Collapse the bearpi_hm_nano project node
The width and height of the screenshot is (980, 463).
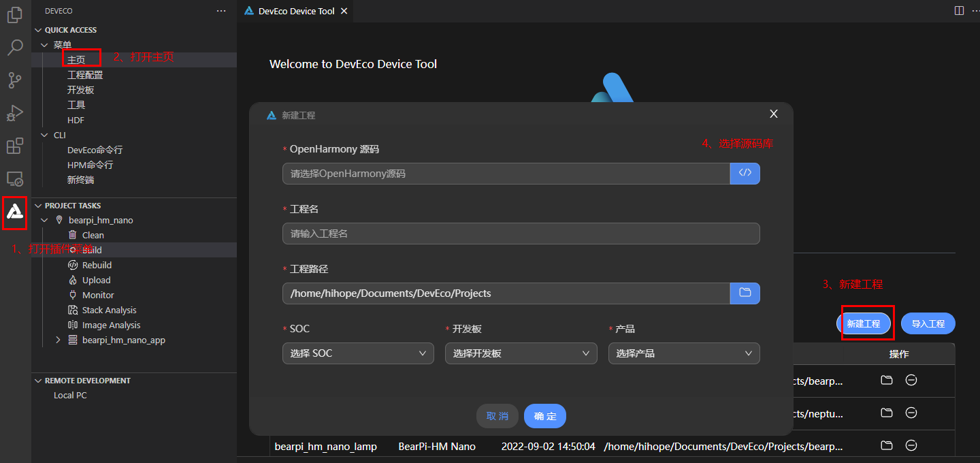tap(45, 221)
